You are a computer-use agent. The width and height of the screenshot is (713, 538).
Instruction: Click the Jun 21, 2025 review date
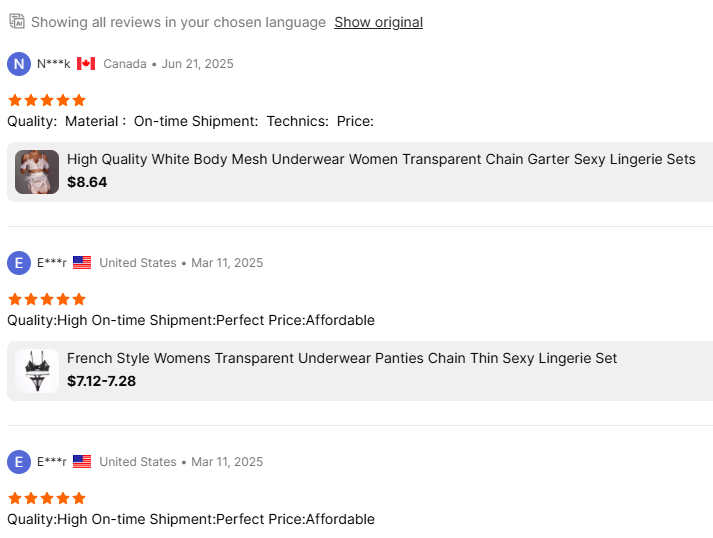pos(197,64)
